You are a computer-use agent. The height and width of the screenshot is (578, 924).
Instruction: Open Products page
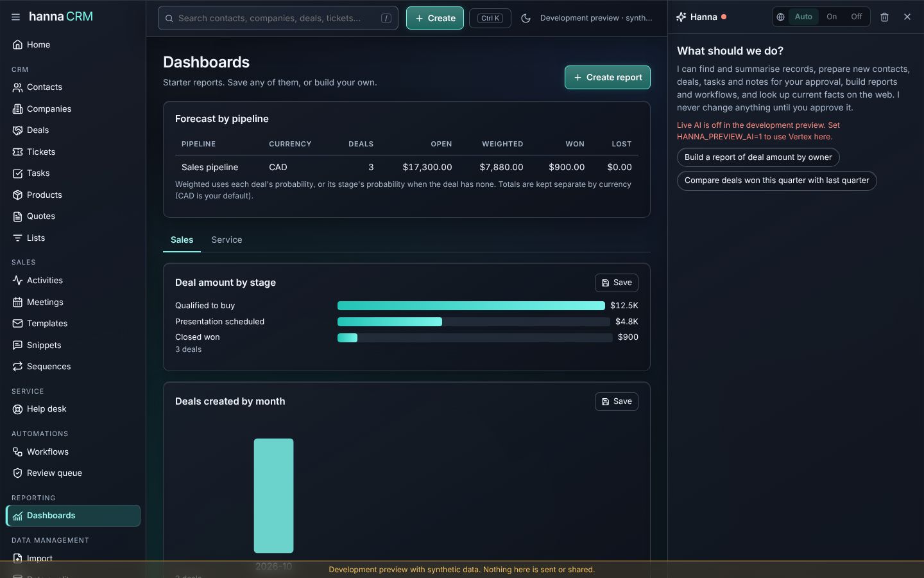pos(73,195)
